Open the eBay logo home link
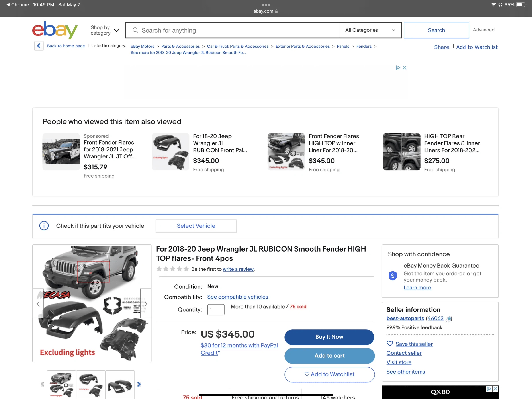Screen dimensions: 532x399 click(x=55, y=30)
